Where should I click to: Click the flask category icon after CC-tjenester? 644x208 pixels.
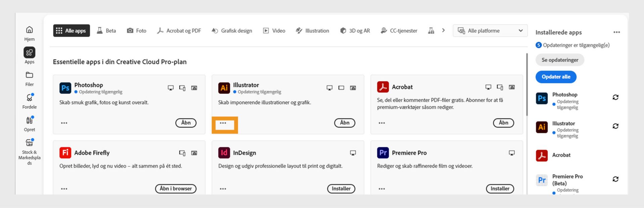coord(431,30)
